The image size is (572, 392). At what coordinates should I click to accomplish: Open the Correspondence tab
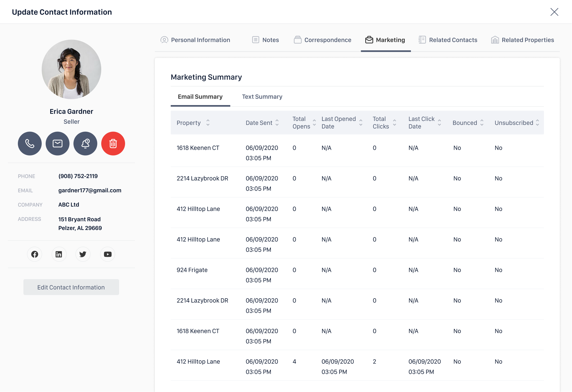323,40
